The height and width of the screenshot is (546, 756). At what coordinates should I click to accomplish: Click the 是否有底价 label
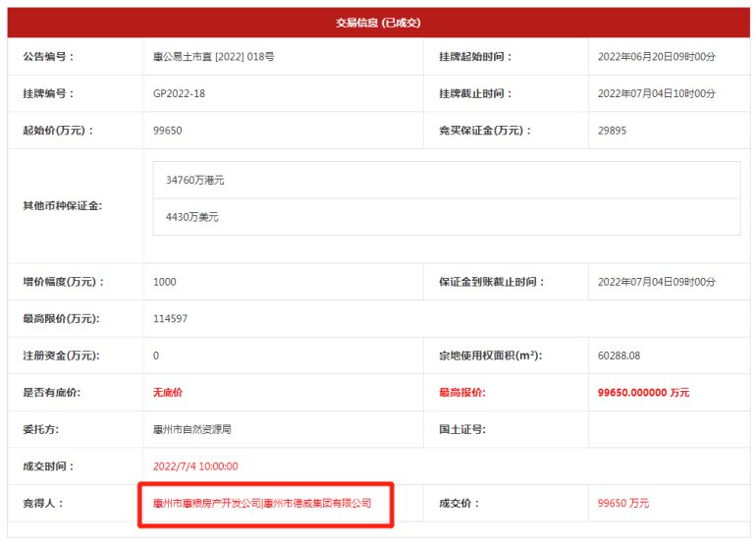pyautogui.click(x=52, y=393)
